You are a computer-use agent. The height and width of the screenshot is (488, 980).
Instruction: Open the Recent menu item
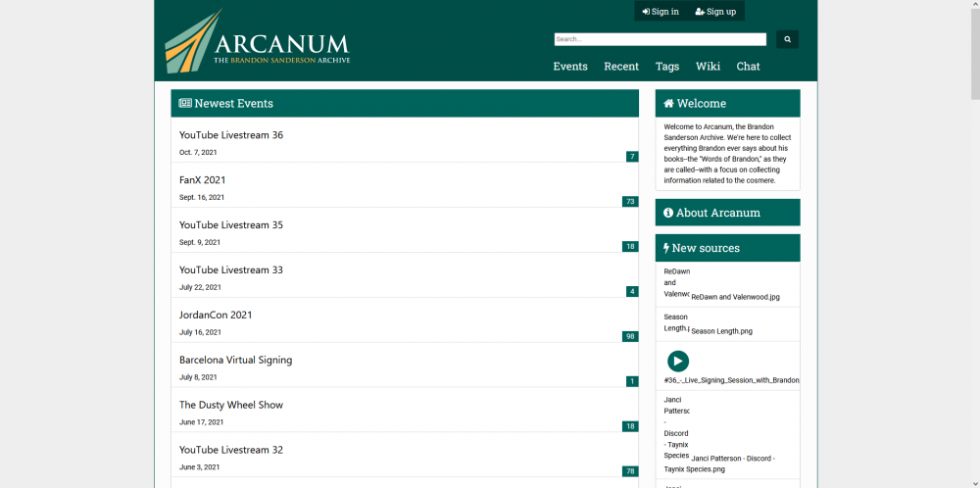[621, 67]
